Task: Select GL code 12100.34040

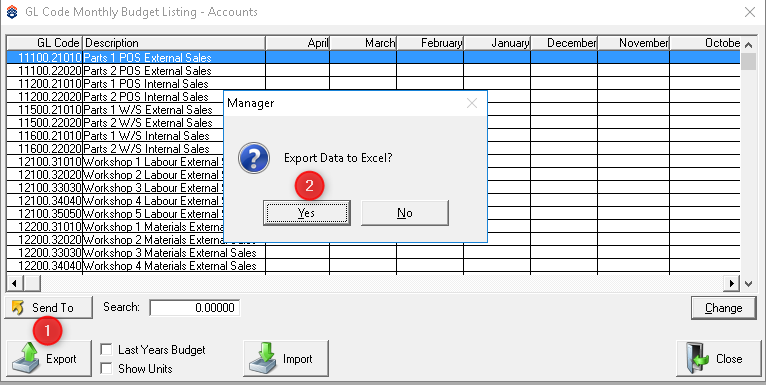Action: pos(49,201)
